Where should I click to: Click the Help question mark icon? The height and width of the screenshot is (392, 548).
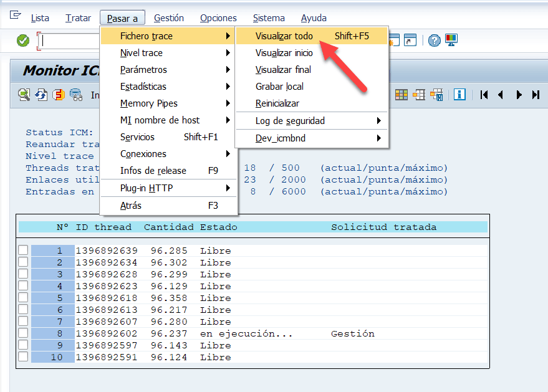pos(435,41)
